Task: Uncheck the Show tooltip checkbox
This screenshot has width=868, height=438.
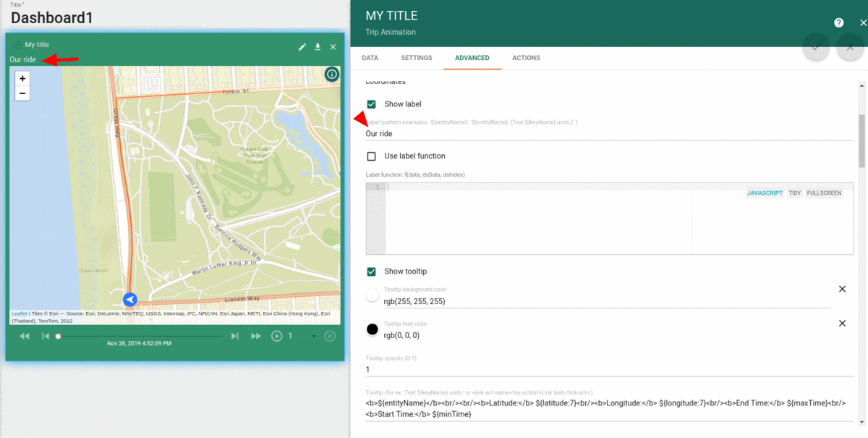Action: [372, 271]
